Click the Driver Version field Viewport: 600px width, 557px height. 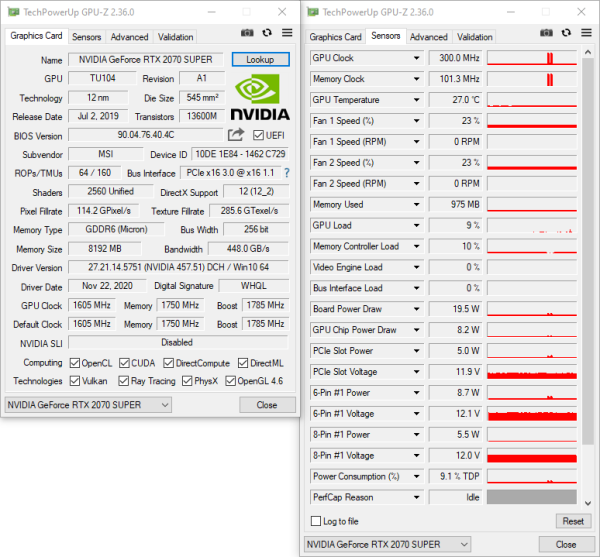click(x=178, y=267)
